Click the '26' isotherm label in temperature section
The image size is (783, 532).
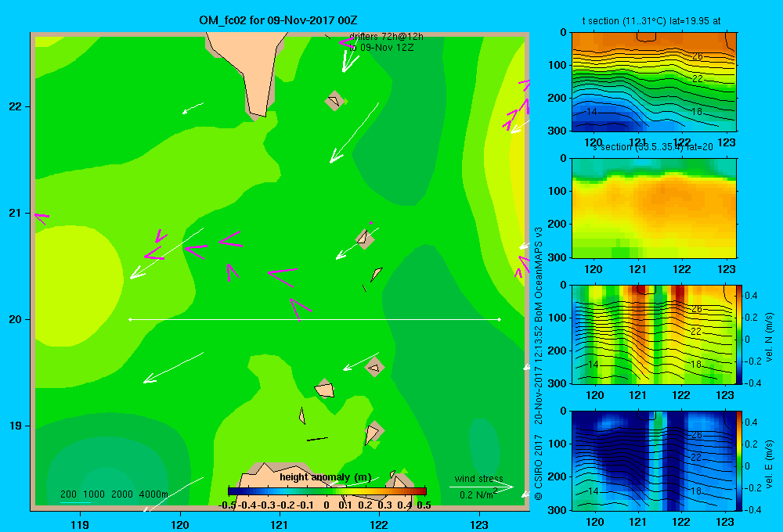click(x=698, y=56)
